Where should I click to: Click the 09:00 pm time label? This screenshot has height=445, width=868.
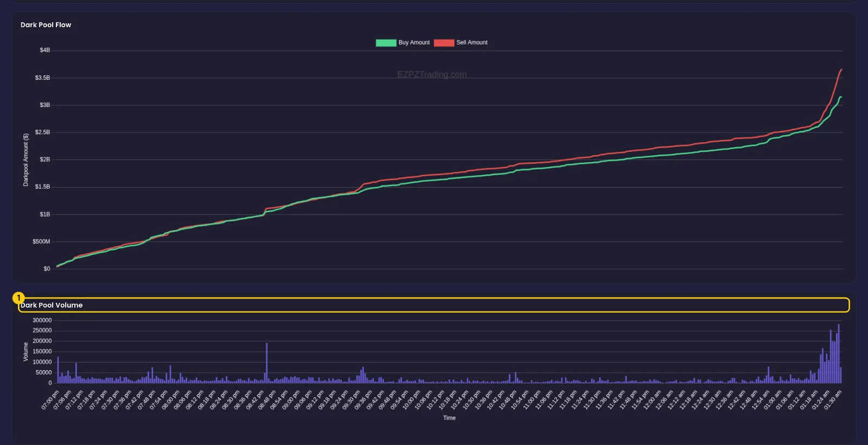click(x=291, y=399)
